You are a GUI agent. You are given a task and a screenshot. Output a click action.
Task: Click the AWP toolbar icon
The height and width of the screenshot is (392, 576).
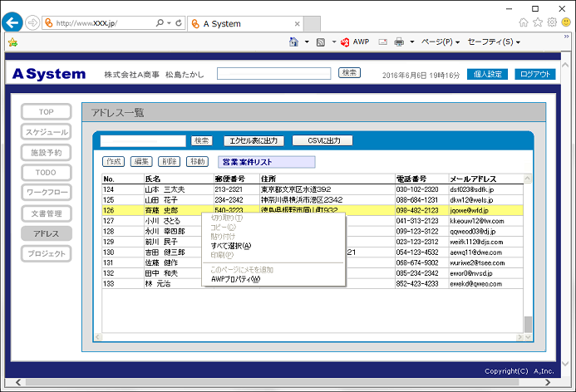point(354,42)
